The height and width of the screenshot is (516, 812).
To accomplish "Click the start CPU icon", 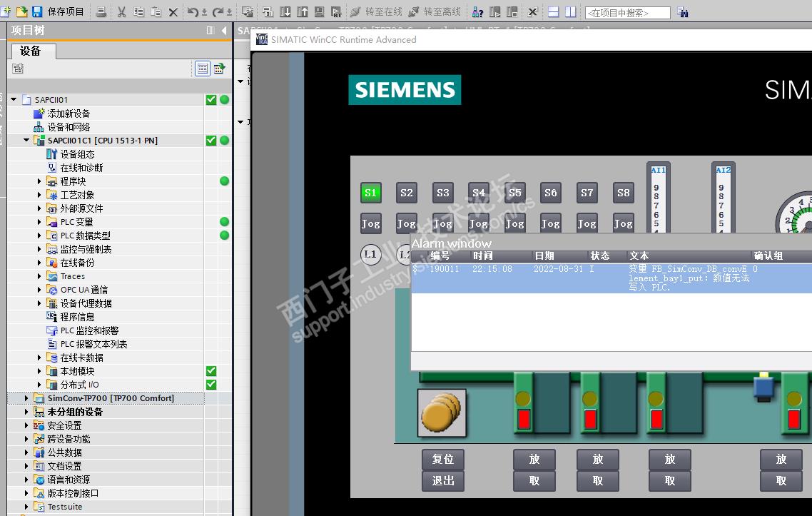I will pyautogui.click(x=495, y=11).
